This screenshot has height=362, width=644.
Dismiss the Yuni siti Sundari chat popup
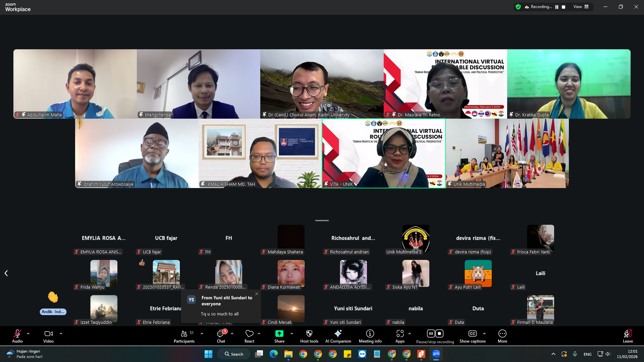click(x=257, y=294)
